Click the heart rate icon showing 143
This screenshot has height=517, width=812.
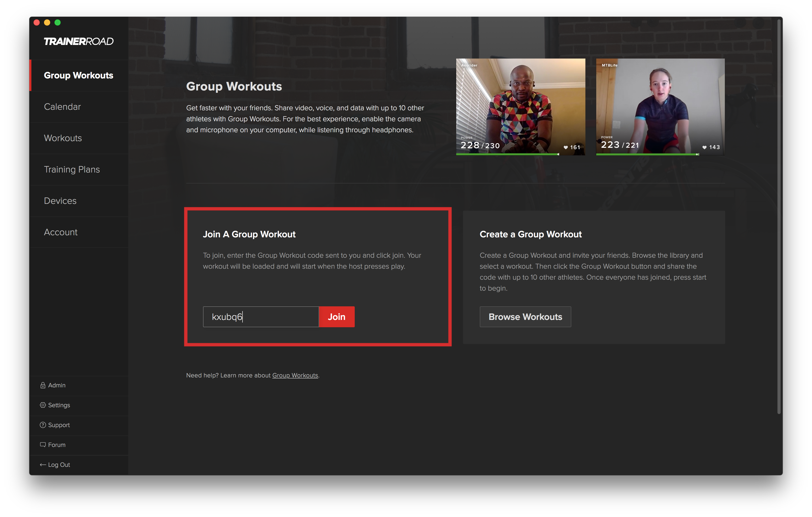pos(704,147)
